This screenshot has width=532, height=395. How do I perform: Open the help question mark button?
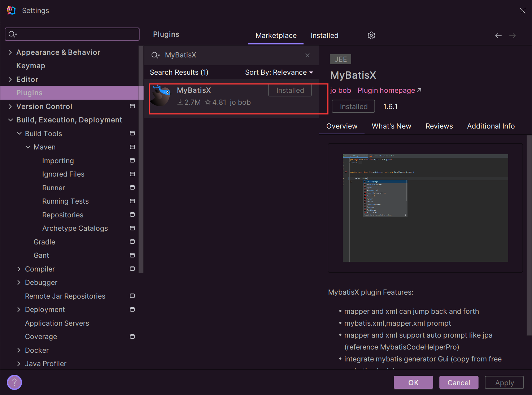point(14,382)
